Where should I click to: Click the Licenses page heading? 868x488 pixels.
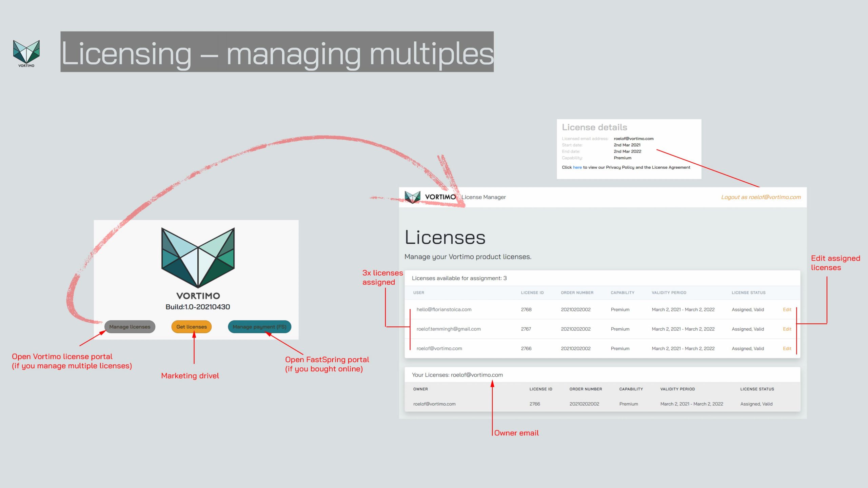(x=445, y=237)
